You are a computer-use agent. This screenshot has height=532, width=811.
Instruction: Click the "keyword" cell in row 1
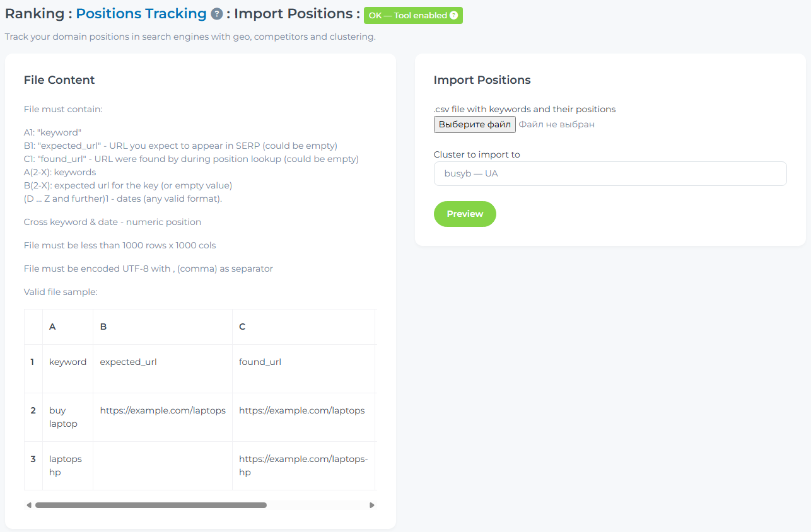point(67,362)
